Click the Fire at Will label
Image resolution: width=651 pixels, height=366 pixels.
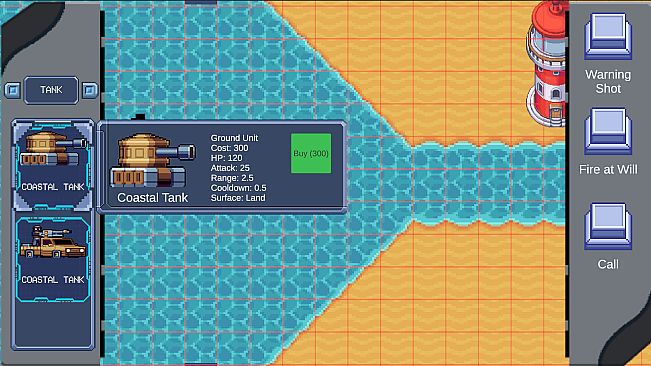pyautogui.click(x=608, y=169)
